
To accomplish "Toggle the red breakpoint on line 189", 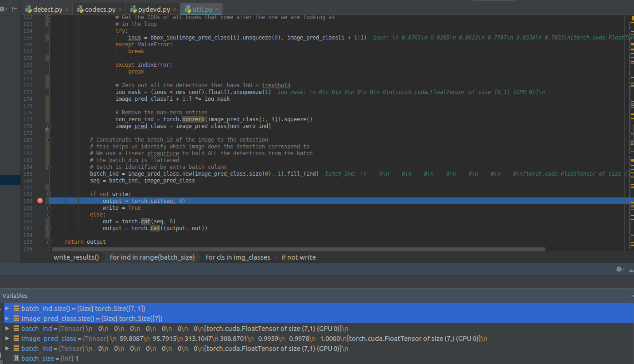I will point(40,201).
